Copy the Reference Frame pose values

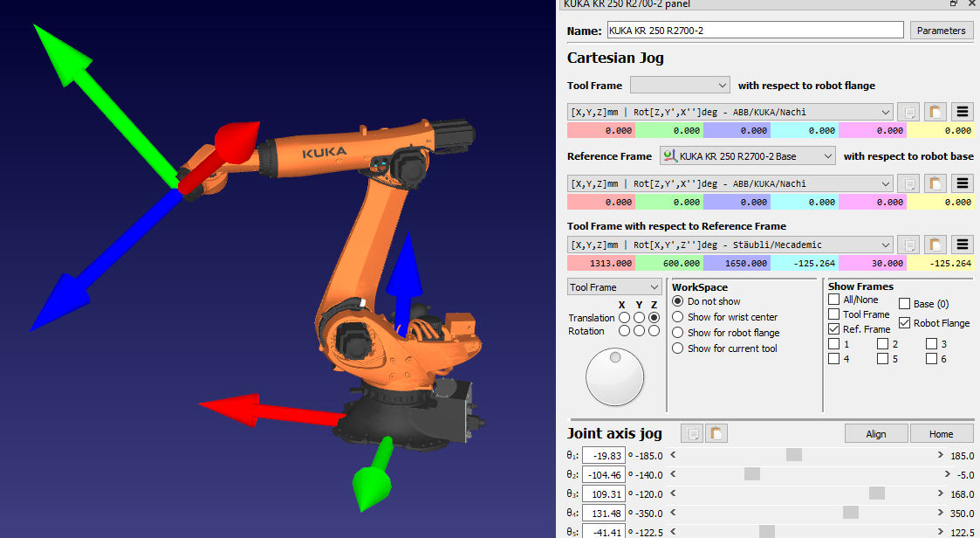coord(908,184)
